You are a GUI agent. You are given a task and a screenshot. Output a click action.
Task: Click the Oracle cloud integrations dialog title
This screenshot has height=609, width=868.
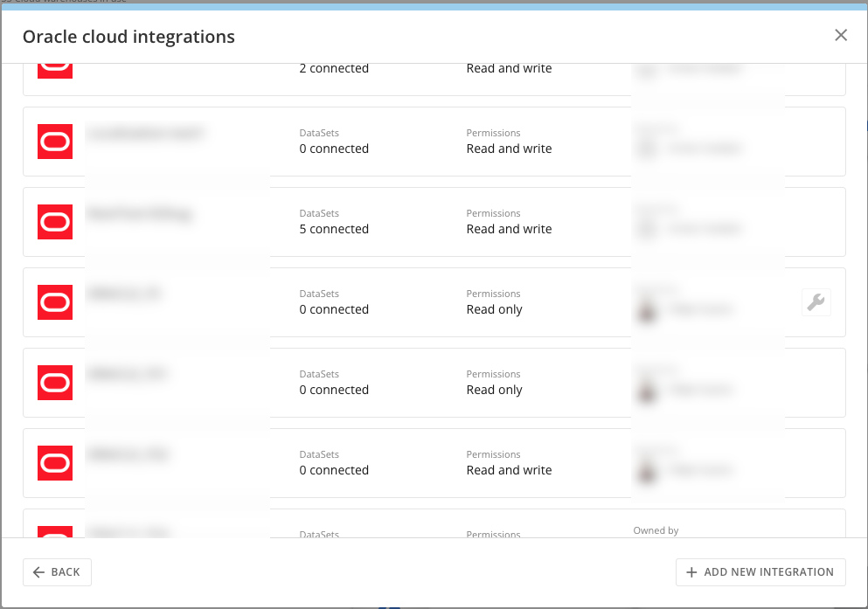tap(128, 37)
